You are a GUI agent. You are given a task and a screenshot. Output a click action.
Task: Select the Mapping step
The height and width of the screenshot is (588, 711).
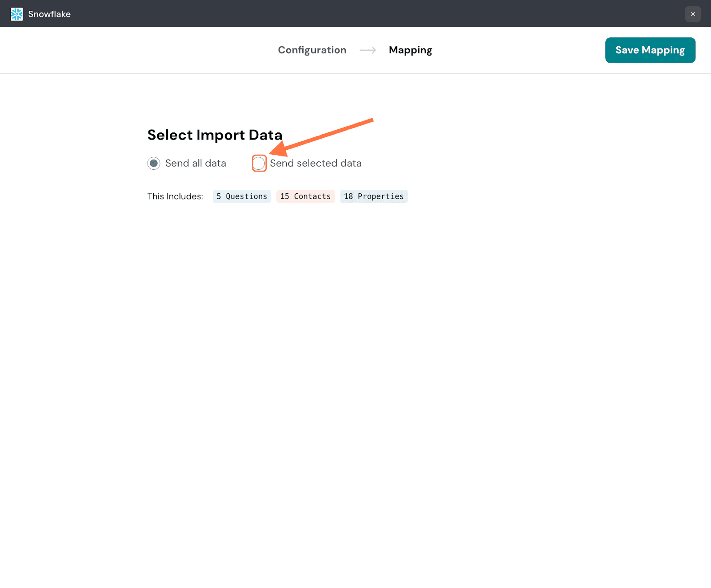click(410, 50)
